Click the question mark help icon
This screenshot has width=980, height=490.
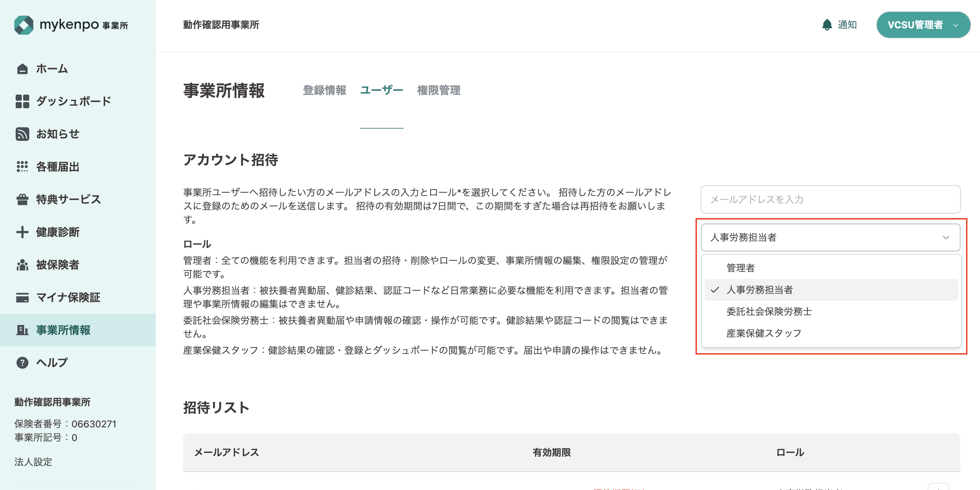point(22,362)
